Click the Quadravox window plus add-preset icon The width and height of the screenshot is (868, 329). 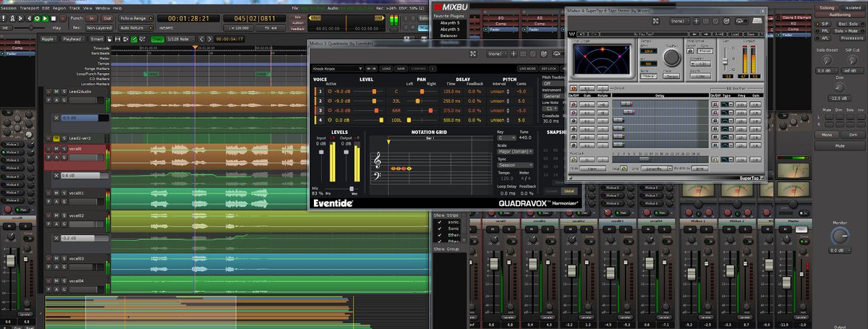tap(514, 54)
